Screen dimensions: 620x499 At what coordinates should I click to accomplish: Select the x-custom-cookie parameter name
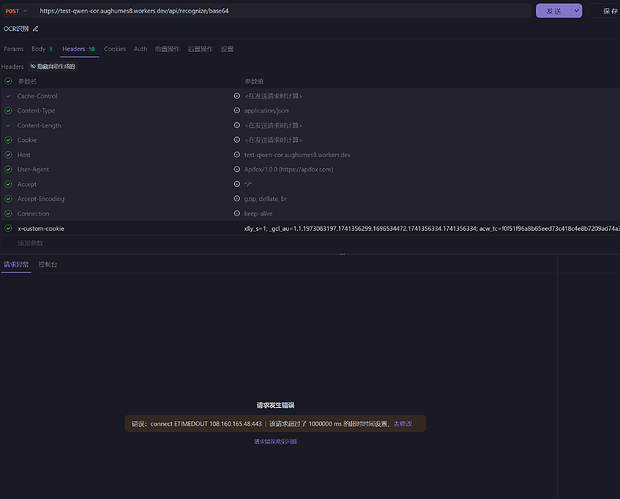[x=41, y=229]
